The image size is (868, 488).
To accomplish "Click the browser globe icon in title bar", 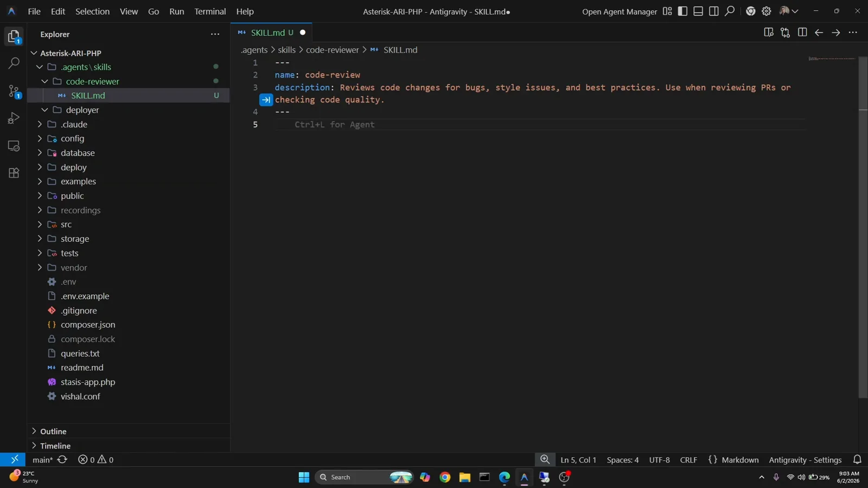I will (x=750, y=11).
